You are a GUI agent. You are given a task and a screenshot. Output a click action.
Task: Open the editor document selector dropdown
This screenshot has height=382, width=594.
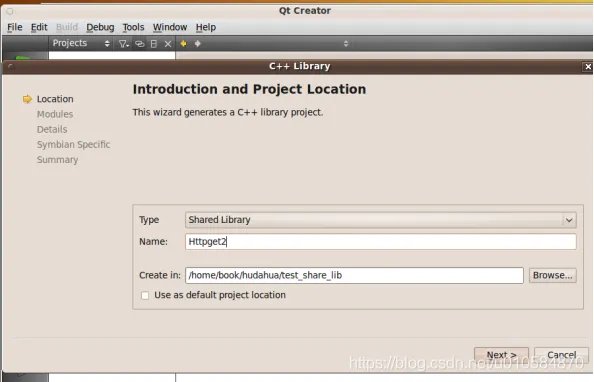tap(345, 44)
